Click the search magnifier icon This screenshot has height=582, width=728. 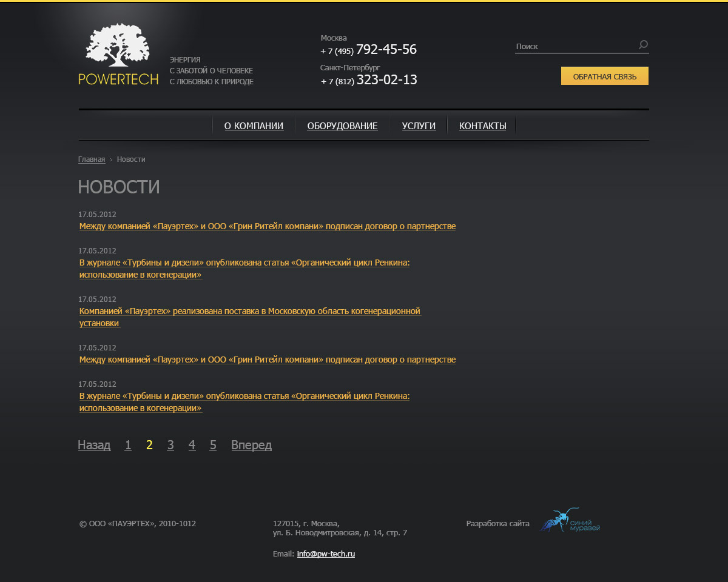pyautogui.click(x=643, y=45)
